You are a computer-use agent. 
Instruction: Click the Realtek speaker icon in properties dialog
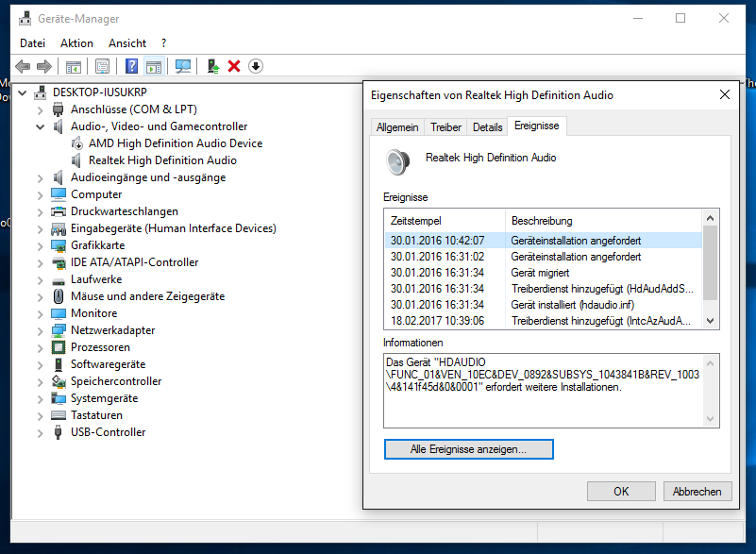point(397,162)
